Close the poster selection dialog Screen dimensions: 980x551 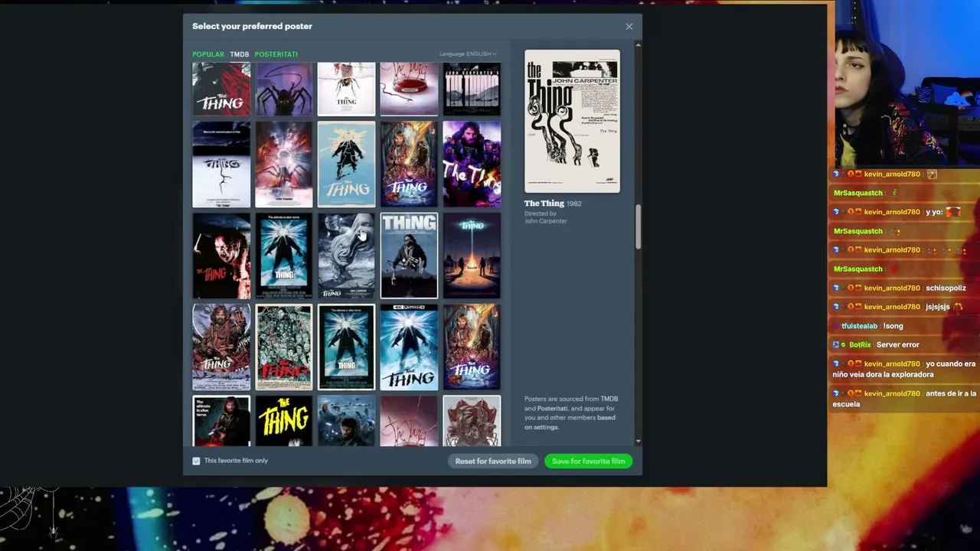pos(629,26)
